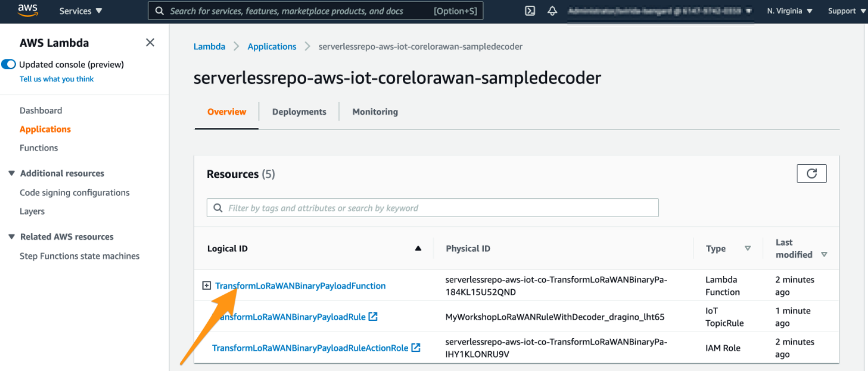Open the account name dropdown

click(659, 11)
